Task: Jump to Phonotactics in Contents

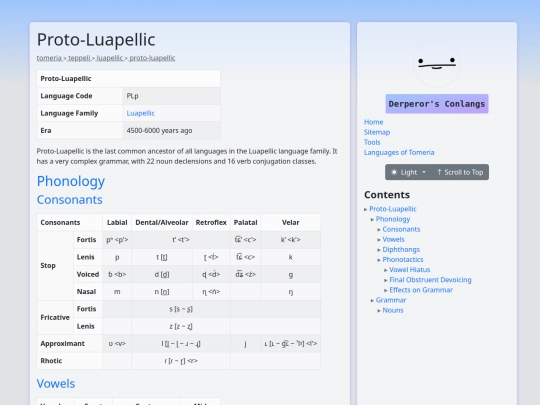Action: tap(403, 260)
